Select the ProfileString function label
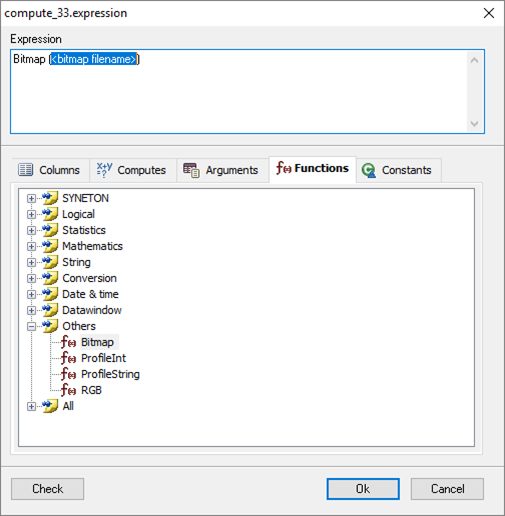This screenshot has width=505, height=516. coord(110,374)
